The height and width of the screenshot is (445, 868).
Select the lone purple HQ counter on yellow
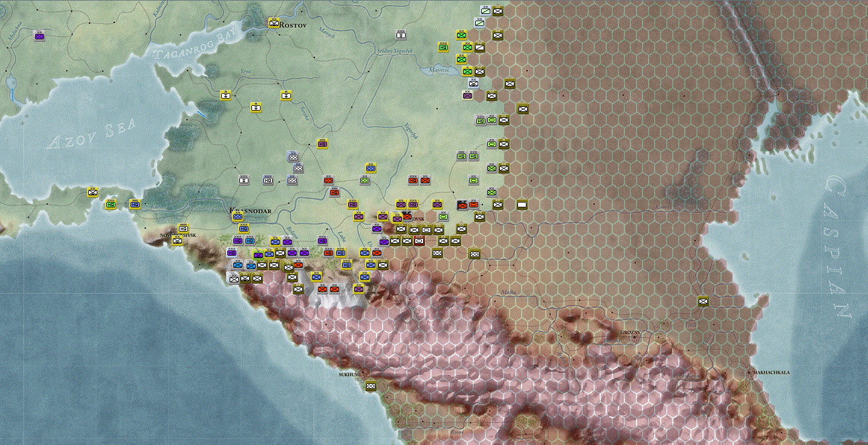322,144
